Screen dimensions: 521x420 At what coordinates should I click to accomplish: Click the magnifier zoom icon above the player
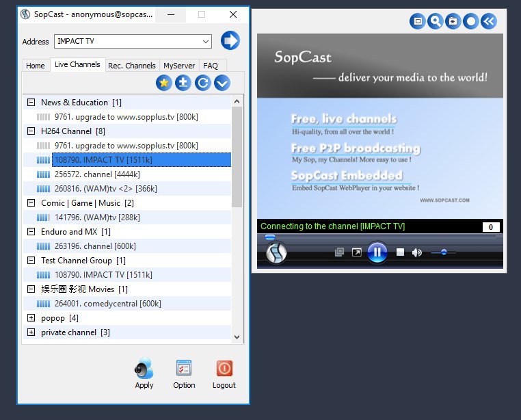click(x=436, y=21)
